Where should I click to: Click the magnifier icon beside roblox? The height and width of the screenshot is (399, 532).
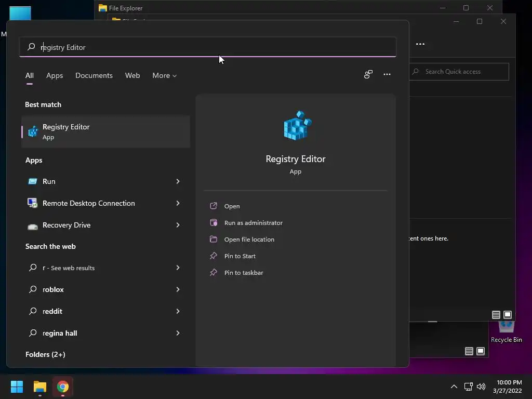point(33,289)
